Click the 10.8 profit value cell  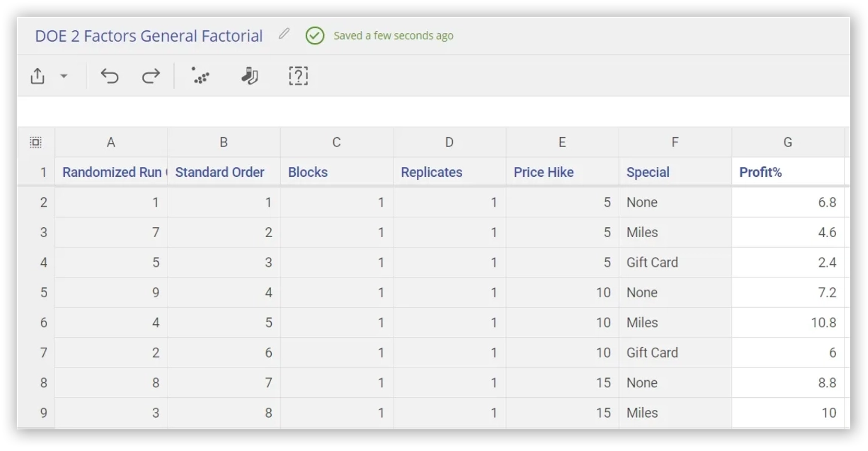coord(788,323)
